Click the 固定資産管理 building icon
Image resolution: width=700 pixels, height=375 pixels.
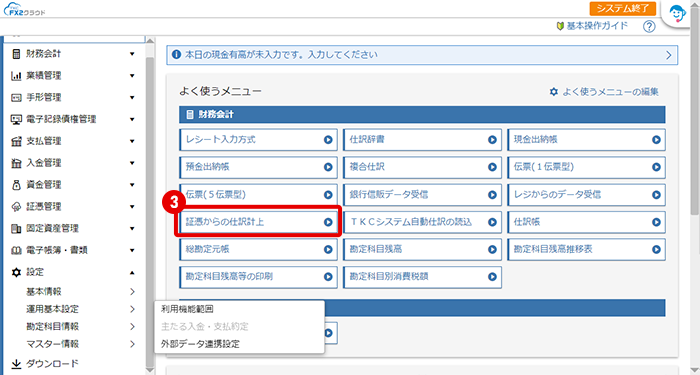(16, 229)
